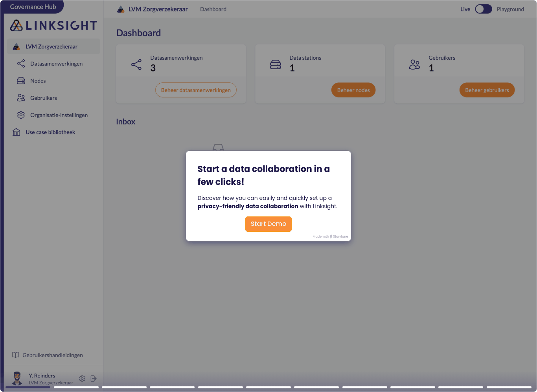The height and width of the screenshot is (392, 537).
Task: Click the data stations server icon in card
Action: (276, 64)
